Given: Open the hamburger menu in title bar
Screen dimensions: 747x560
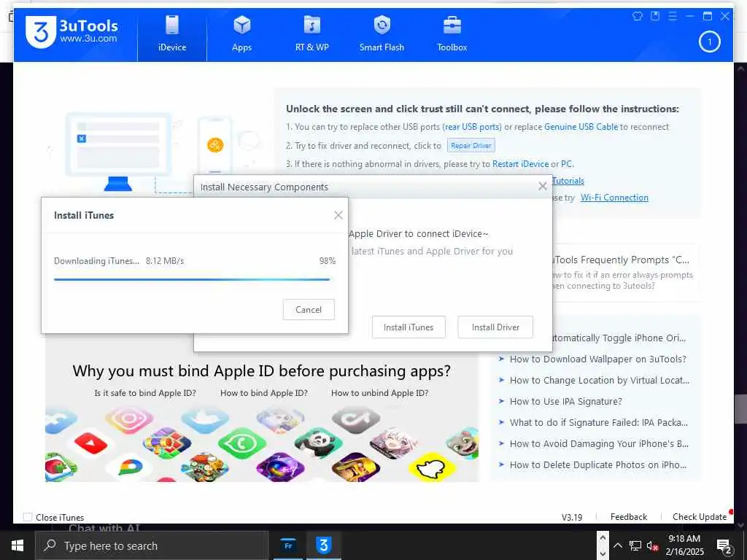Looking at the screenshot, I should click(672, 16).
